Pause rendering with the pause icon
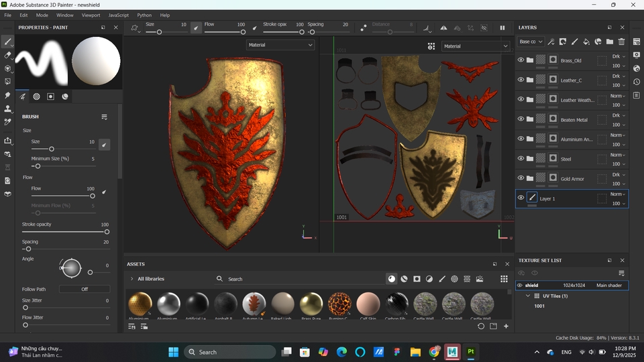 point(502,28)
